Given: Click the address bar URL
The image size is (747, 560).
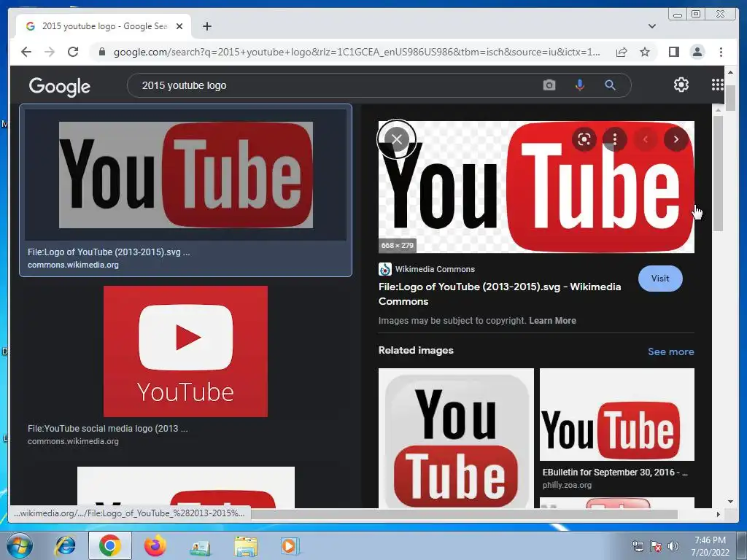Looking at the screenshot, I should click(356, 52).
